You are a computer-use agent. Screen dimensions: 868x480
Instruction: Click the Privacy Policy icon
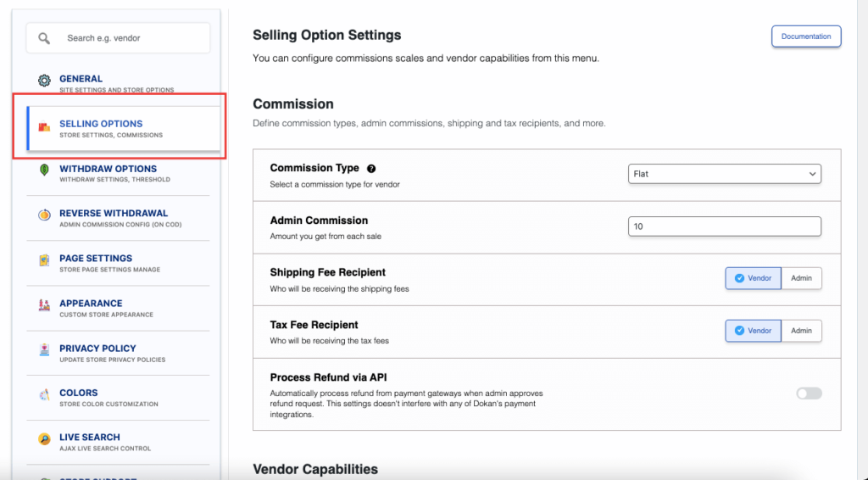pos(44,350)
